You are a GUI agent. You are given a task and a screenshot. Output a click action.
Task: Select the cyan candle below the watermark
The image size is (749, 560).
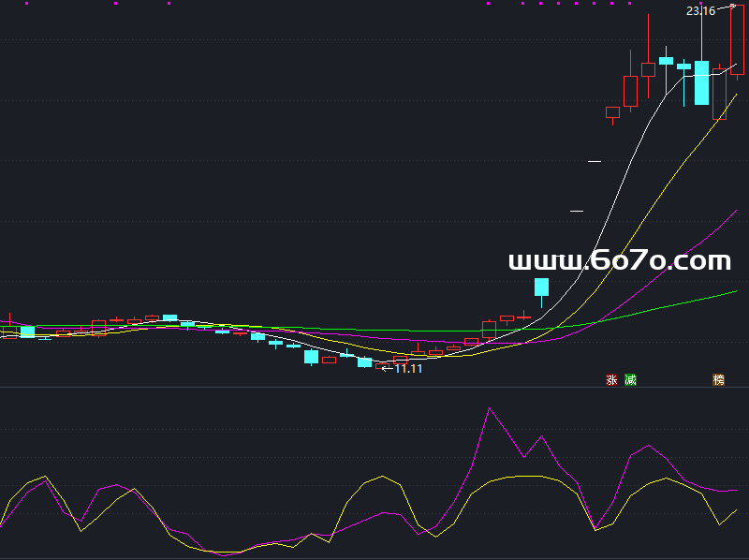pyautogui.click(x=541, y=287)
